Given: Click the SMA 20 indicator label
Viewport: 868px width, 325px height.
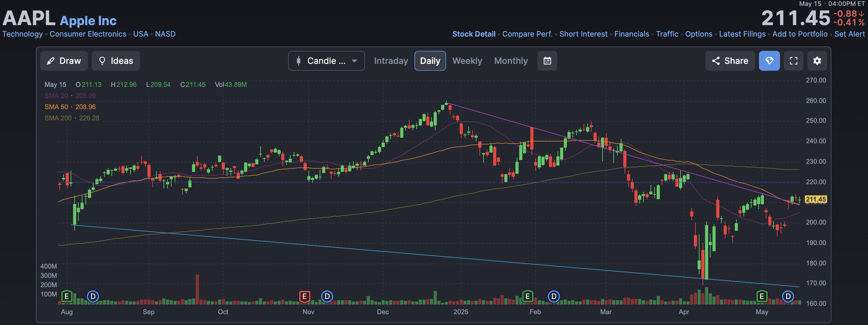Looking at the screenshot, I should tap(56, 96).
